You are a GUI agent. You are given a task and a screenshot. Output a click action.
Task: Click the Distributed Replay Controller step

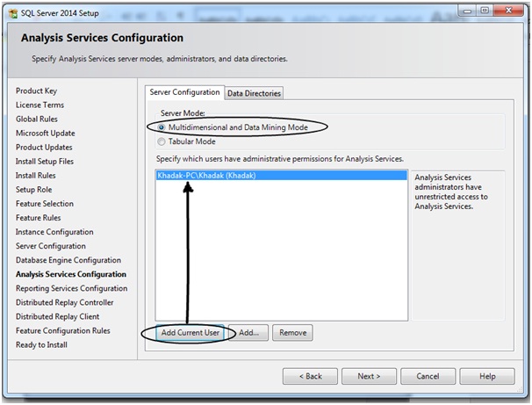(64, 302)
